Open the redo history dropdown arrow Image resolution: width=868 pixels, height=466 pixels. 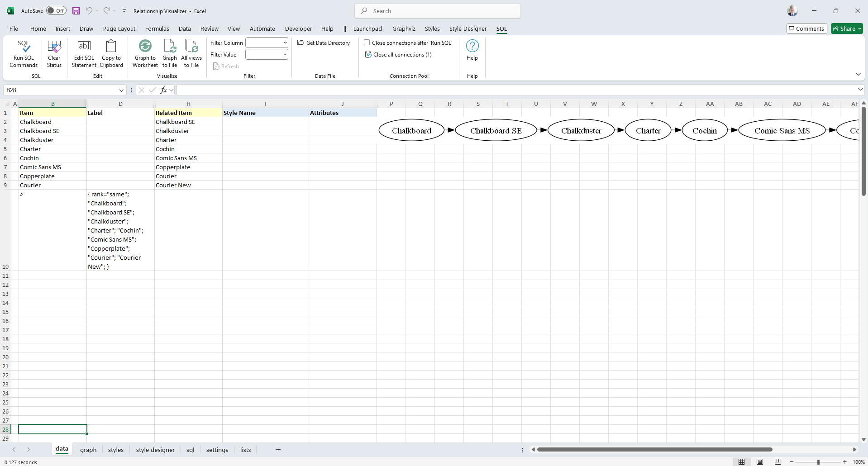(x=114, y=11)
